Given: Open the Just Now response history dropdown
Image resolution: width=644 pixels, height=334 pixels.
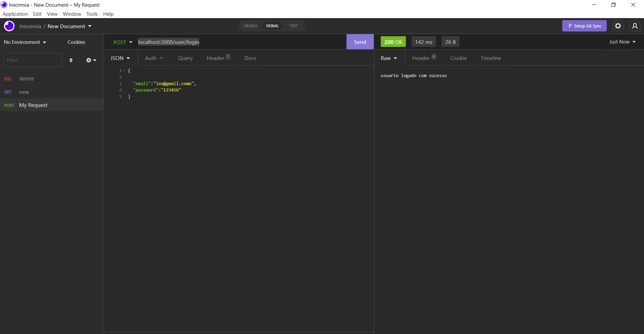Looking at the screenshot, I should click(622, 42).
